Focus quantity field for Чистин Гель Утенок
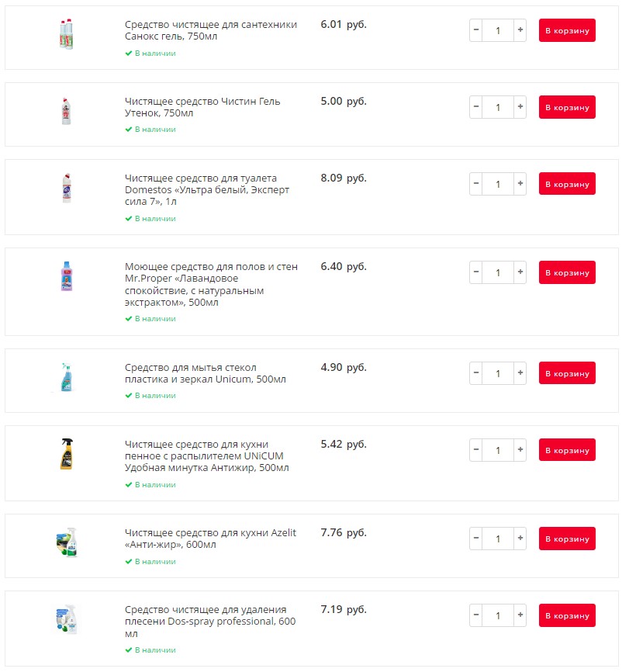This screenshot has height=672, width=629. click(498, 107)
